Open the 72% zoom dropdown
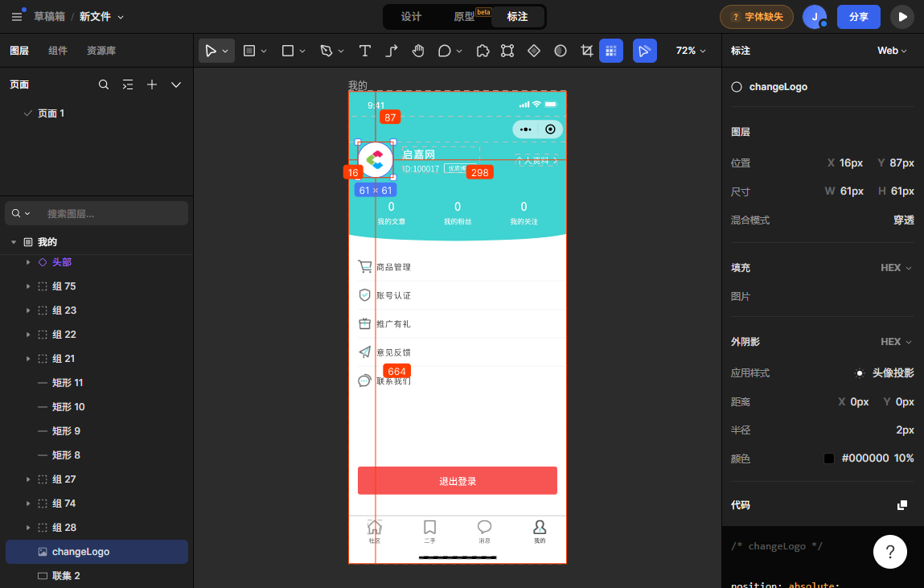 pos(691,51)
